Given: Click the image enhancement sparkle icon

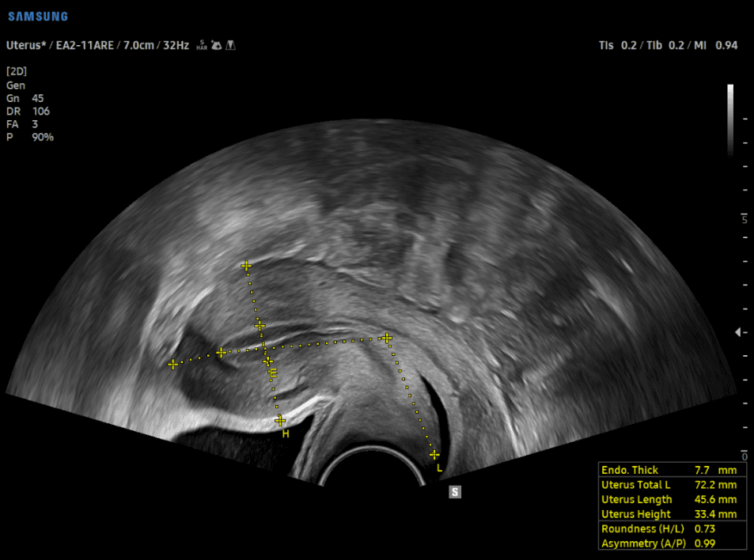Looking at the screenshot, I should (x=217, y=45).
